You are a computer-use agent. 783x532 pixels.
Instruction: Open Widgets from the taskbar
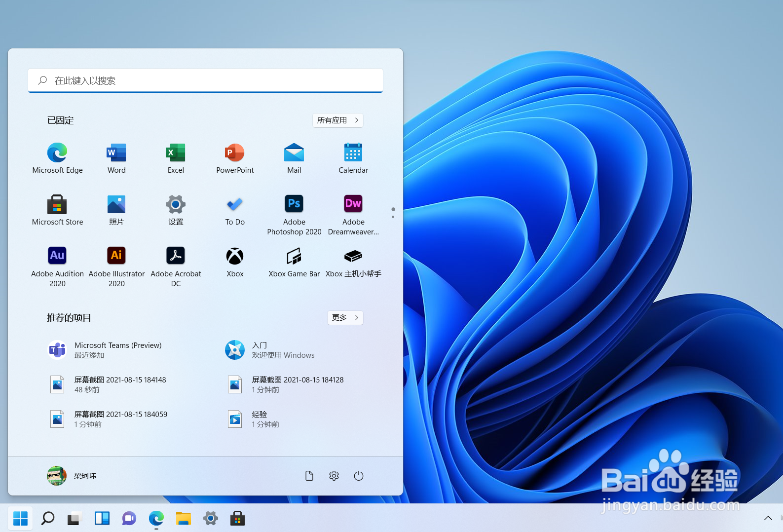tap(102, 518)
